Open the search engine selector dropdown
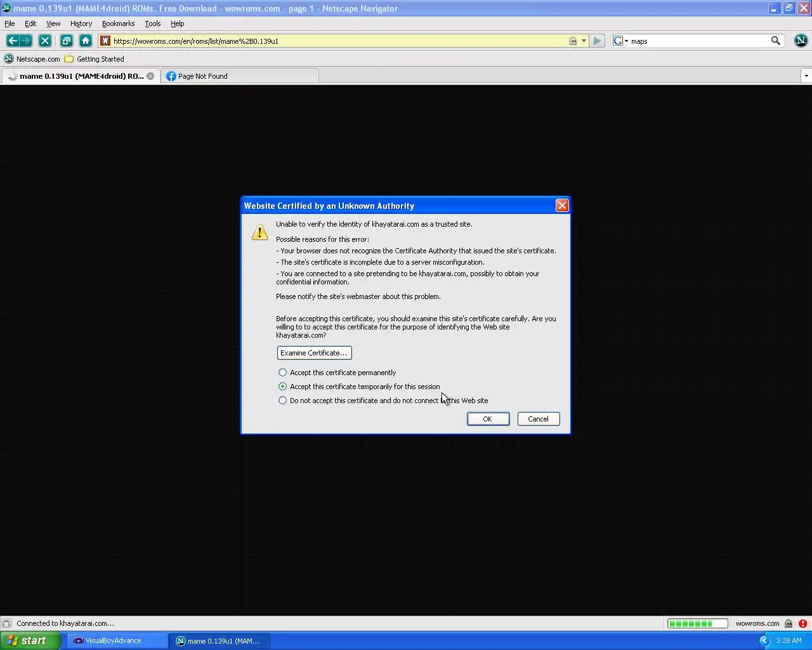Viewport: 812px width, 650px height. (626, 41)
